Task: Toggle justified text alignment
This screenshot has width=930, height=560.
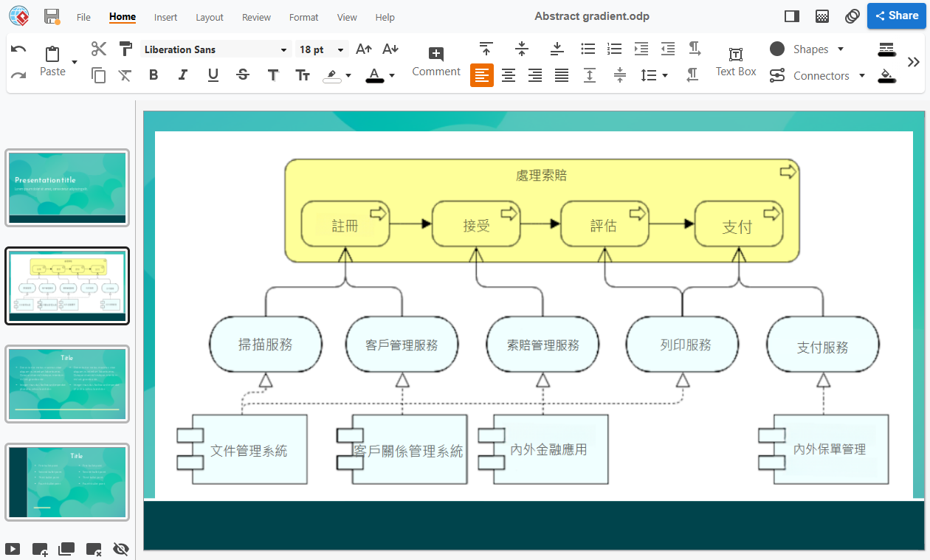Action: [x=561, y=75]
